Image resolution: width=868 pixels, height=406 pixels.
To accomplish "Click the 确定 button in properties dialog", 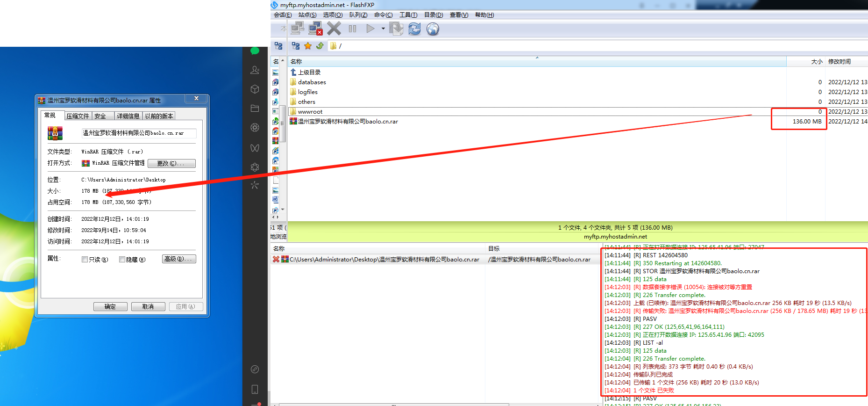I will 110,306.
